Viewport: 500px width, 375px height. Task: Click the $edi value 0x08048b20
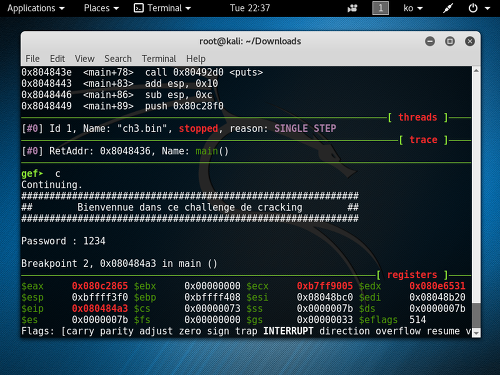coord(437,297)
